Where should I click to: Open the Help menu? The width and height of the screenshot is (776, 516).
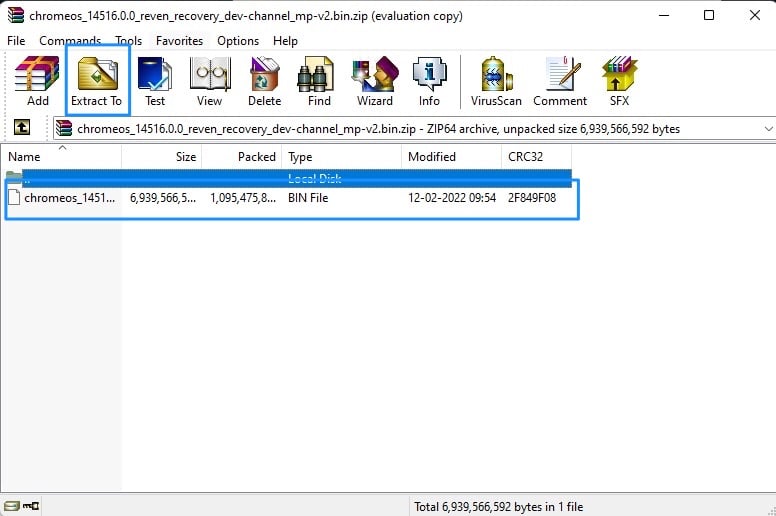(286, 41)
